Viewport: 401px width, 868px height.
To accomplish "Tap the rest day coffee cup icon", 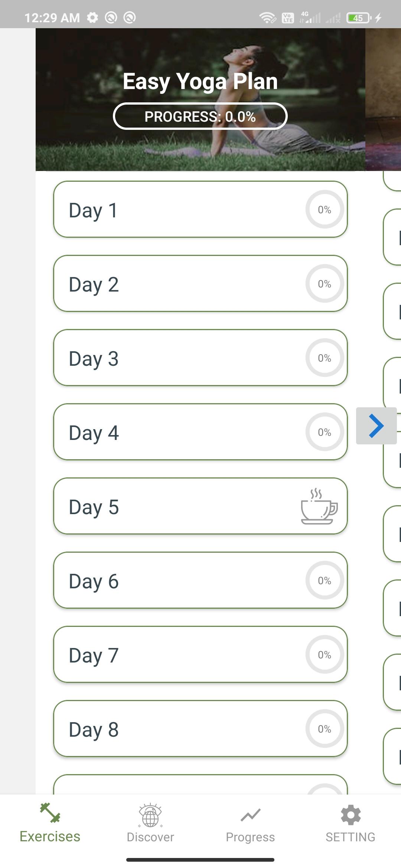I will pos(319,506).
